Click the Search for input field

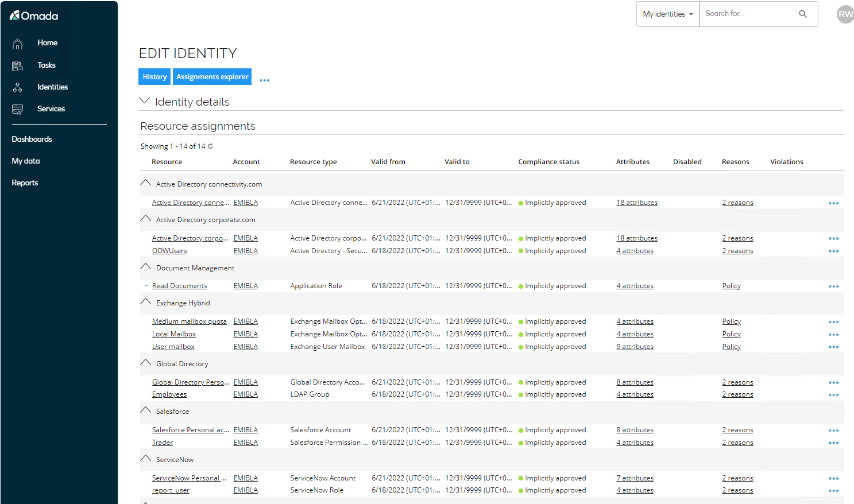click(x=748, y=14)
